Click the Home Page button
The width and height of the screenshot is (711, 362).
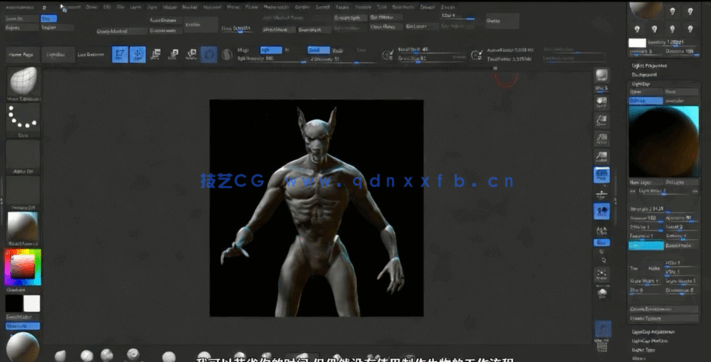tap(23, 54)
